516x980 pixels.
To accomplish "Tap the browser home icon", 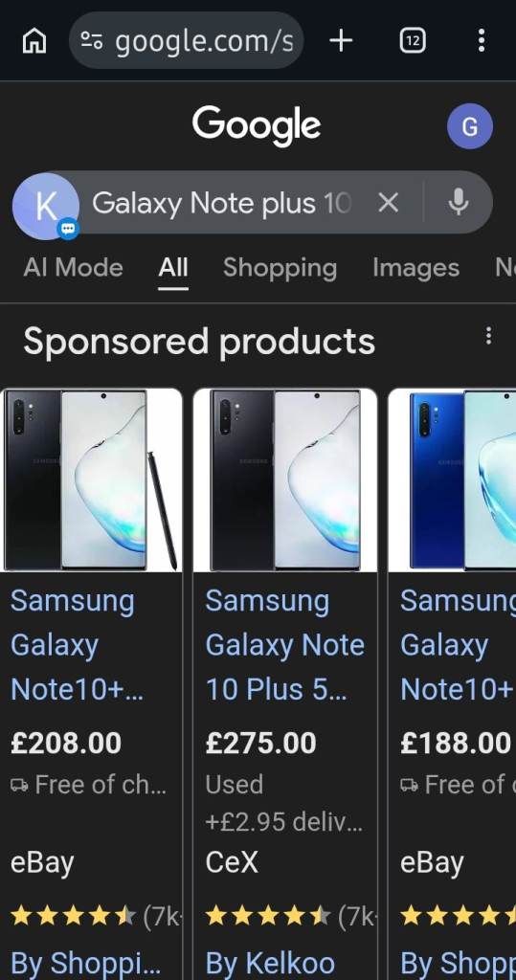I will (x=34, y=41).
